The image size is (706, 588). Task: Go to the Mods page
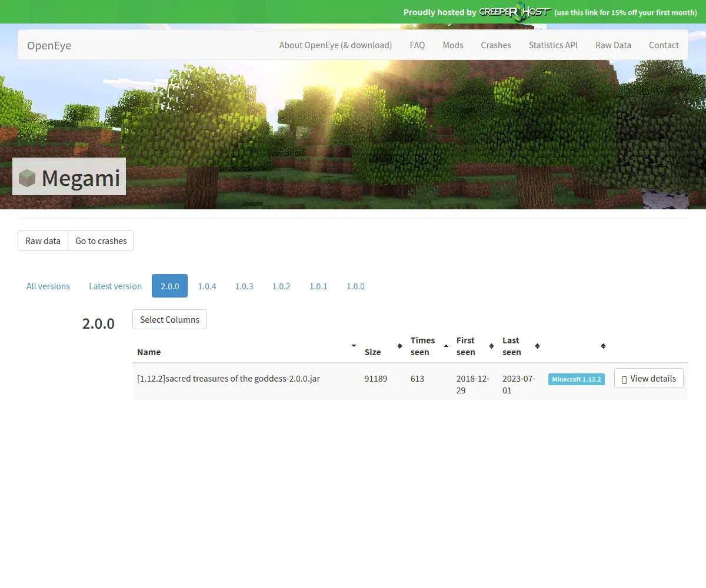(x=453, y=45)
